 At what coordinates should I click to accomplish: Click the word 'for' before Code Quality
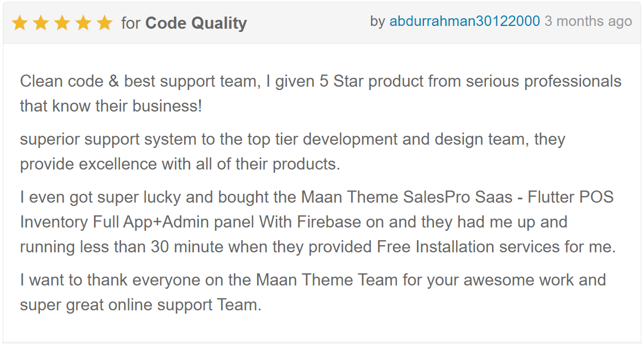click(x=131, y=23)
